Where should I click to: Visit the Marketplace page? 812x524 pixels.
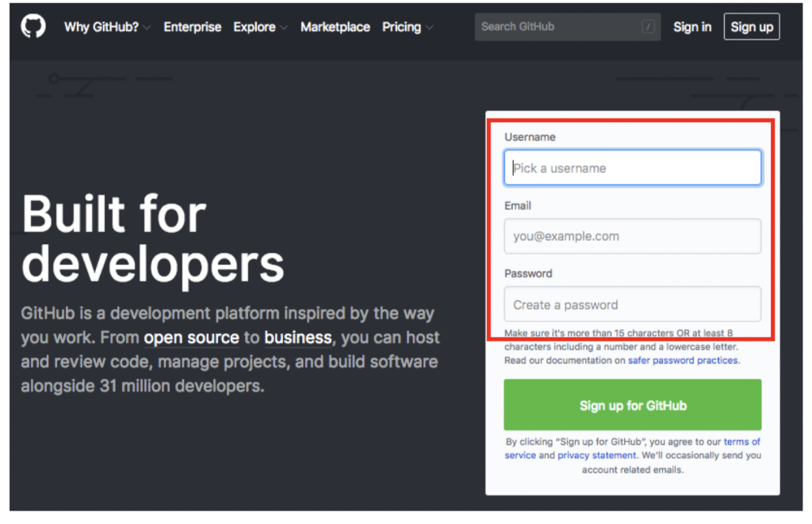pos(335,27)
